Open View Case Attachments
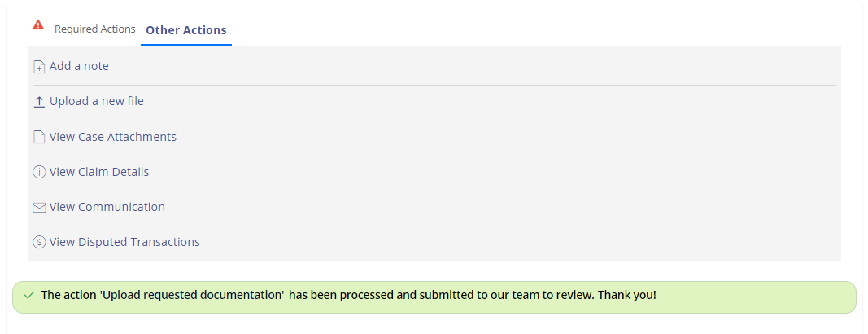Screen dimensions: 868x334 click(x=113, y=137)
